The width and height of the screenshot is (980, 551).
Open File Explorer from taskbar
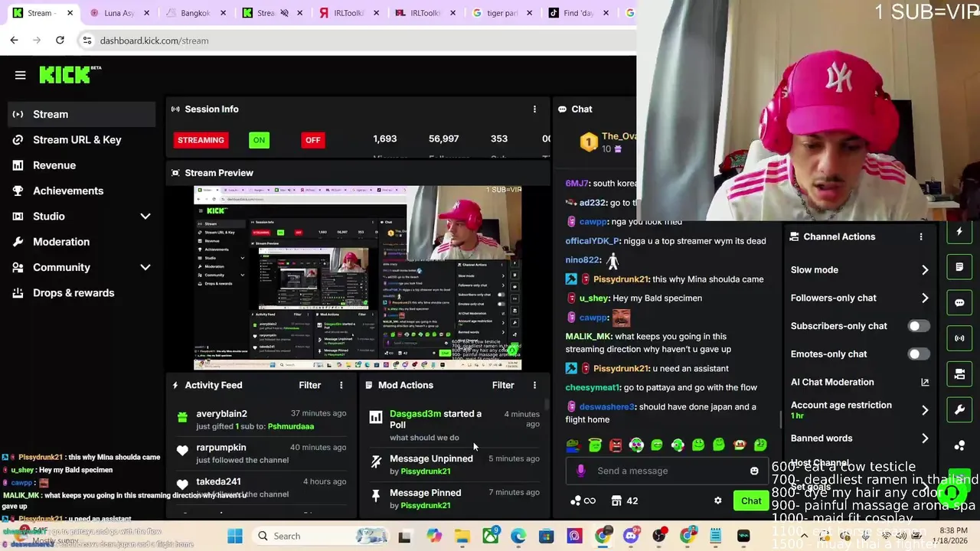(462, 536)
